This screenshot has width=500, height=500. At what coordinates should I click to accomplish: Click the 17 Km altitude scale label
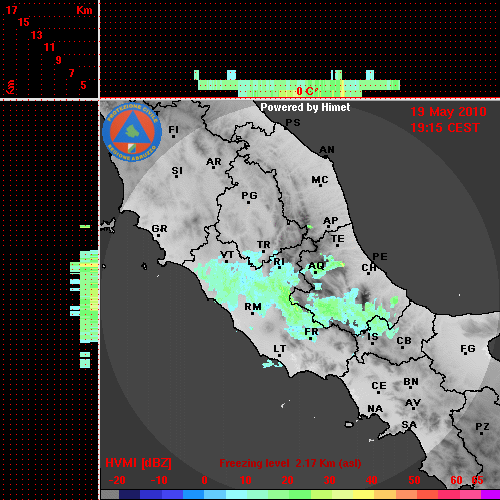pos(11,10)
